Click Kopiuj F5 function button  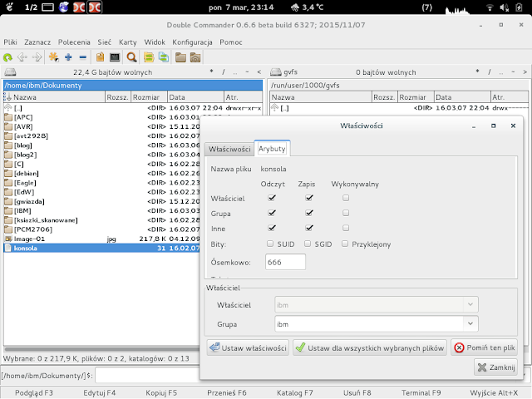(x=161, y=392)
